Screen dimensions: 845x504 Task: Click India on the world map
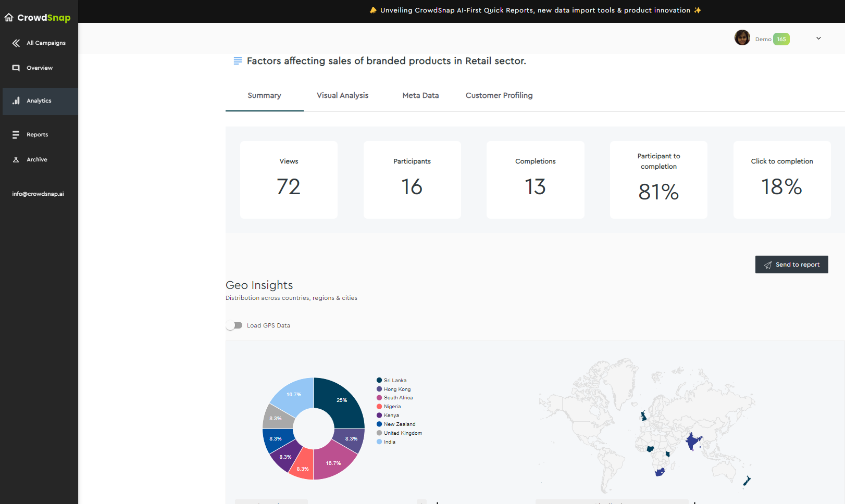click(x=692, y=442)
